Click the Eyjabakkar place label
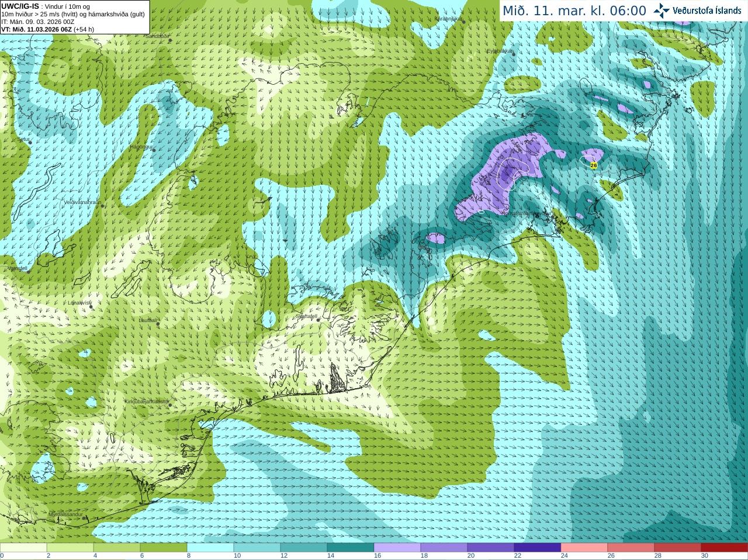Image resolution: width=748 pixels, height=560 pixels. (x=500, y=51)
